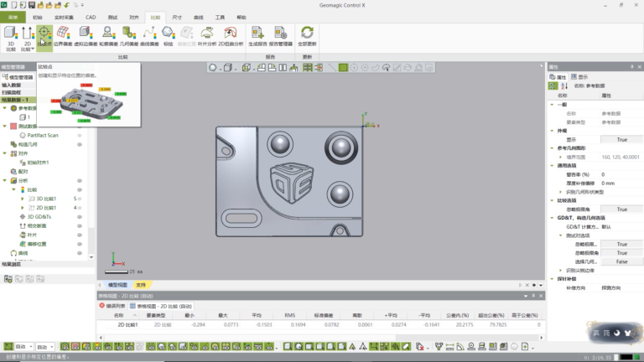Collapse the GD&T 构造几何选项 group
Image resolution: width=644 pixels, height=362 pixels.
(x=552, y=218)
